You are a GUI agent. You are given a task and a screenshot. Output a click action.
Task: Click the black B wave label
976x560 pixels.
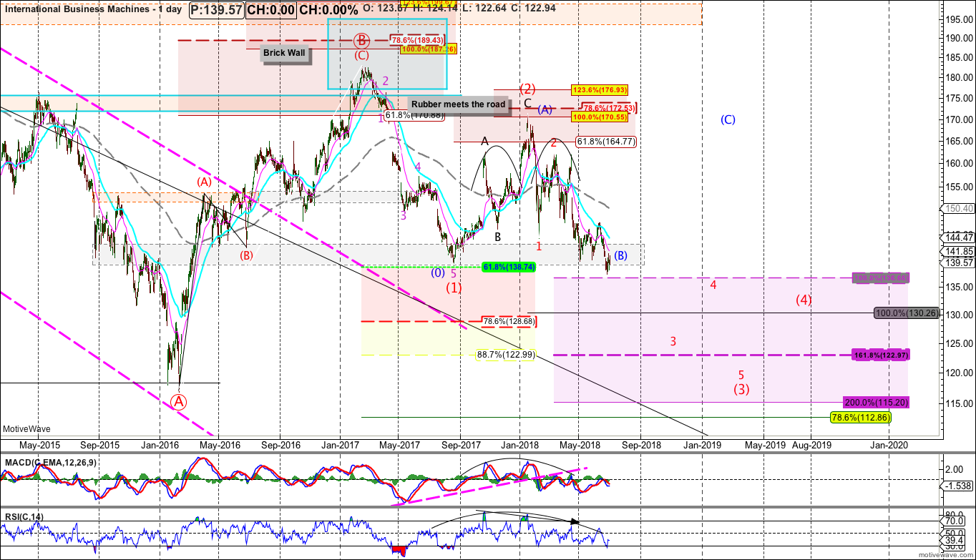pyautogui.click(x=497, y=237)
